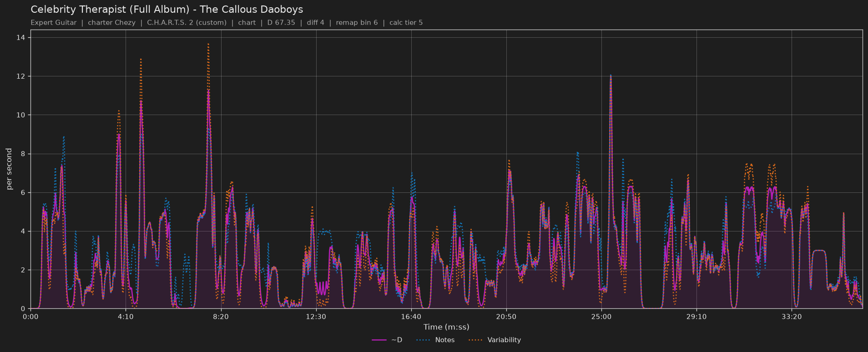The height and width of the screenshot is (352, 868).
Task: Click the "29:10" time tick label
Action: [x=696, y=317]
